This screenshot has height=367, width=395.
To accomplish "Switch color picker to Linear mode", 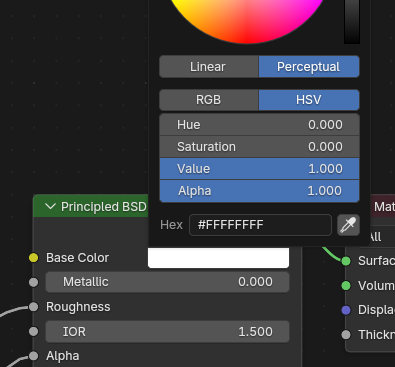I will [209, 67].
